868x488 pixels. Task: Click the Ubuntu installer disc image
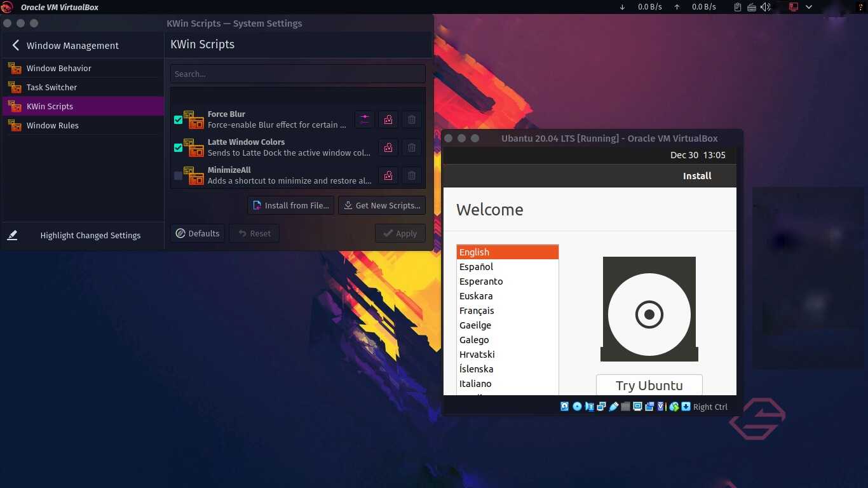[649, 309]
